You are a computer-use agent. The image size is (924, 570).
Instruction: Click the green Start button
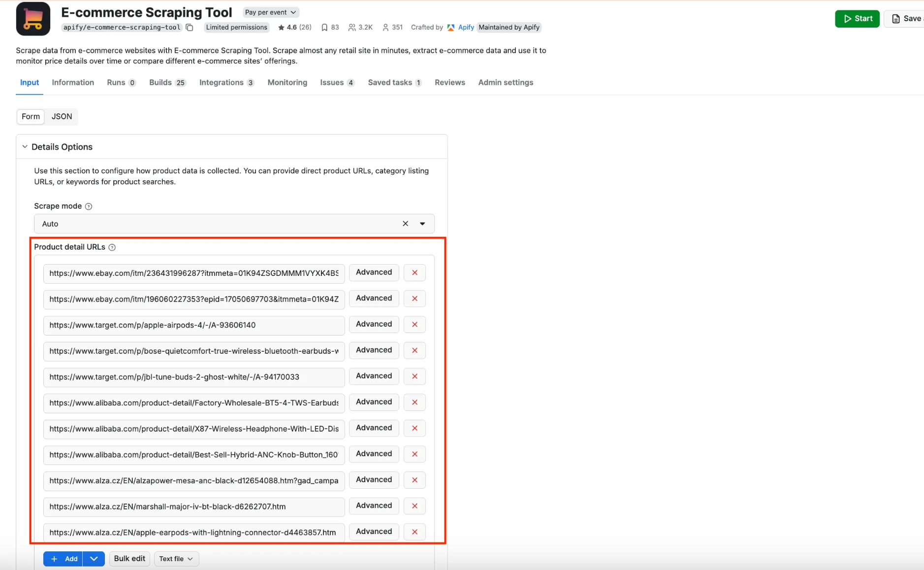[857, 18]
